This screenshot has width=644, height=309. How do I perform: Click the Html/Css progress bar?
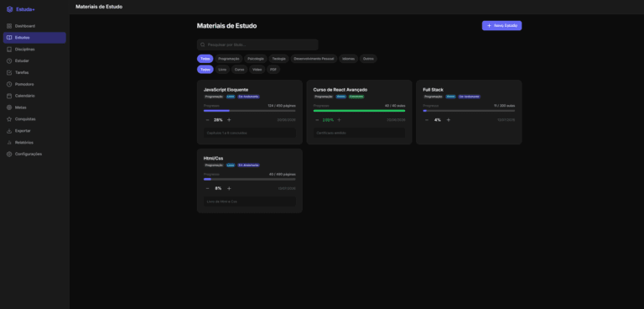[249, 180]
